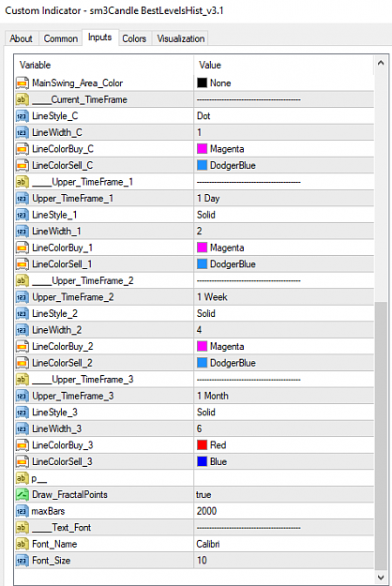The image size is (392, 586).
Task: Open the Upper_TimeFrame_1 '1 Day' dropdown
Action: [x=283, y=198]
